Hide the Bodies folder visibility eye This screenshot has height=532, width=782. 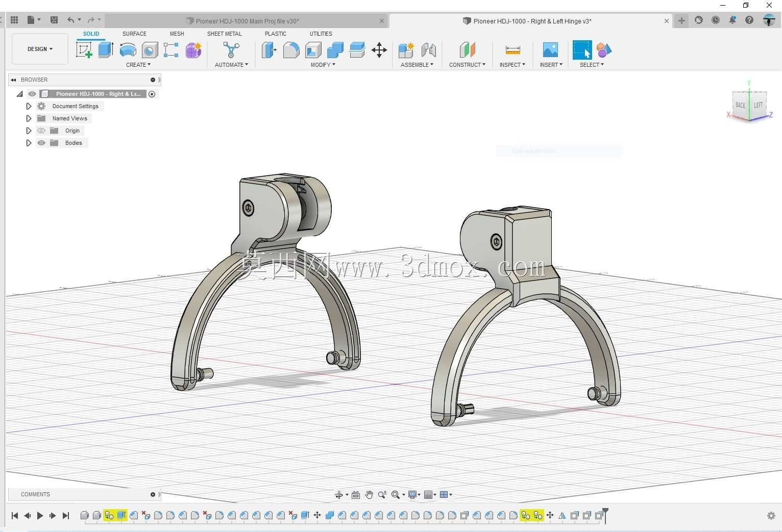point(41,143)
